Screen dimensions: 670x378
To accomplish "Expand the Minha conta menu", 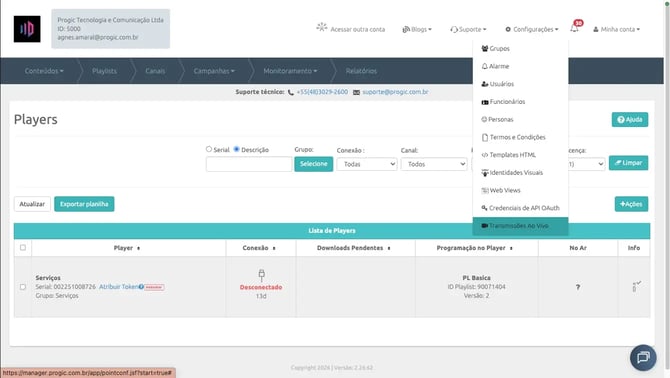I will coord(617,29).
